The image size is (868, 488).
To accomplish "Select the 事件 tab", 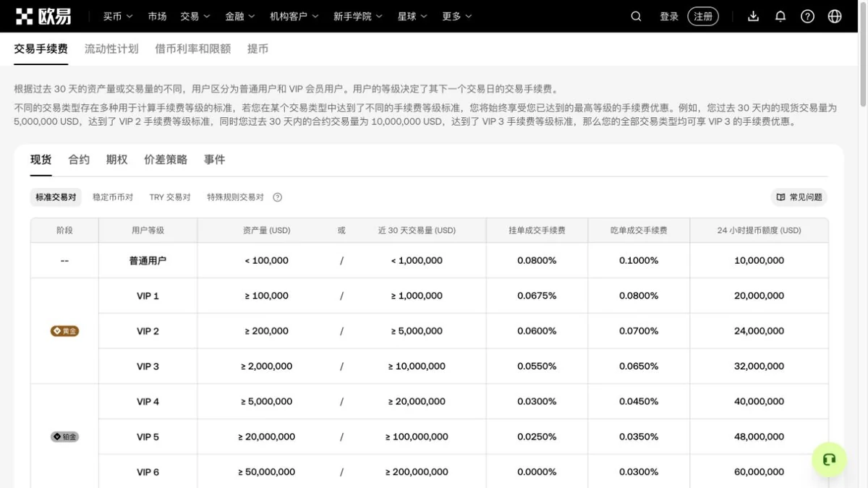I will (214, 160).
